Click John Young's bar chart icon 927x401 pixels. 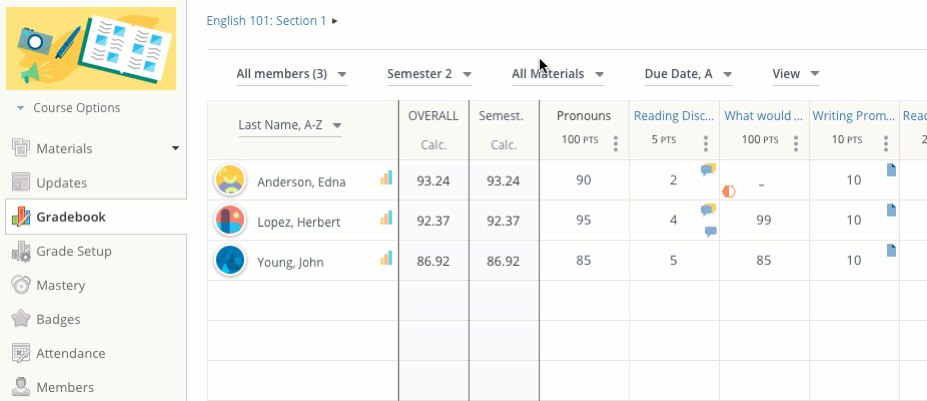[386, 258]
